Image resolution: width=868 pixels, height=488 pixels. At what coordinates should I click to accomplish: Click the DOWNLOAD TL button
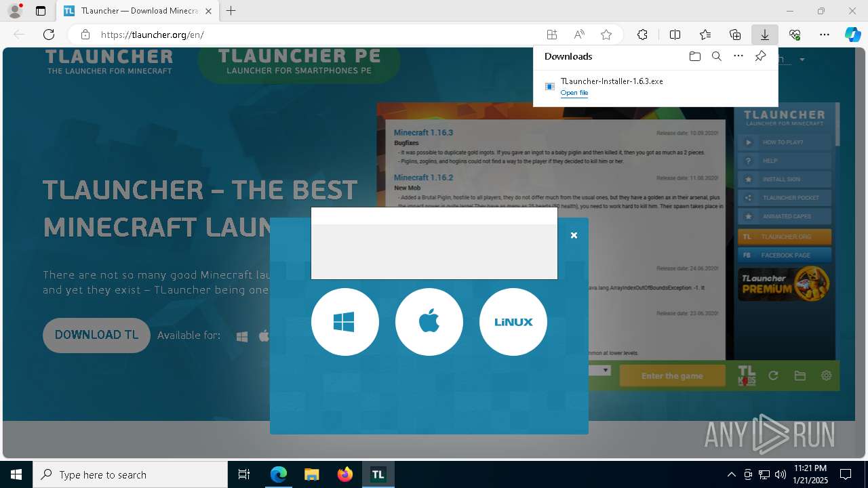(96, 335)
